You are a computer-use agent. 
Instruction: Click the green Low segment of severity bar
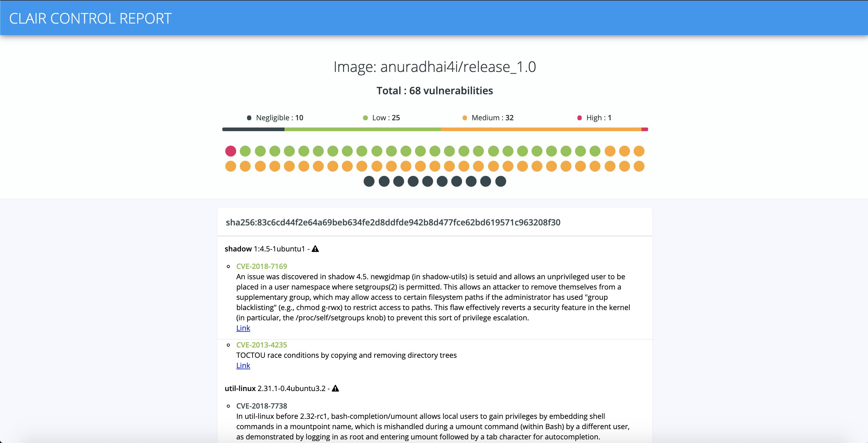coord(362,129)
